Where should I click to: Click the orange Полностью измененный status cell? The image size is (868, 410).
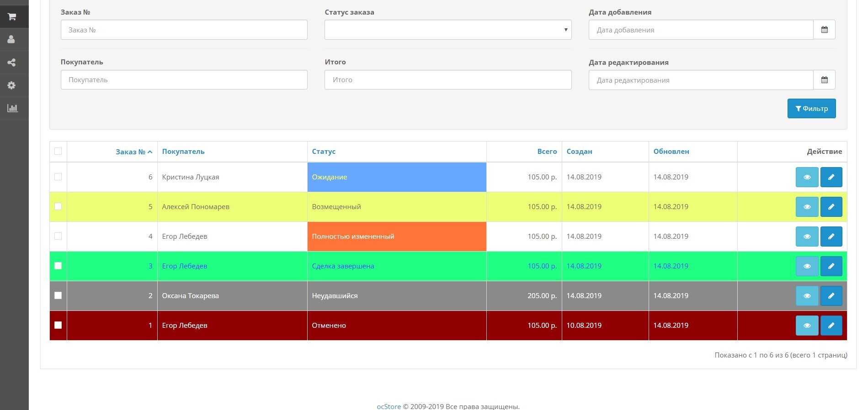(396, 237)
